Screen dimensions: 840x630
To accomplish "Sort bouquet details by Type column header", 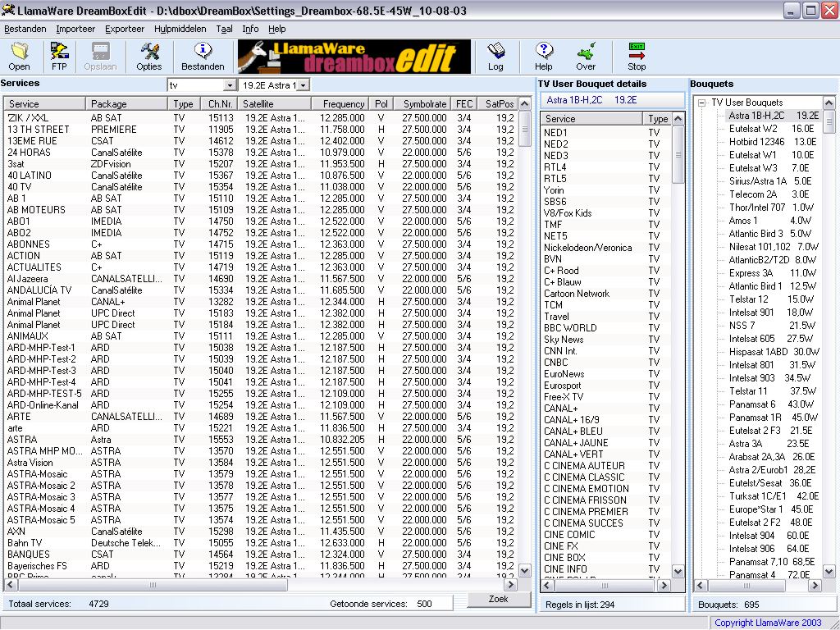I will (657, 118).
